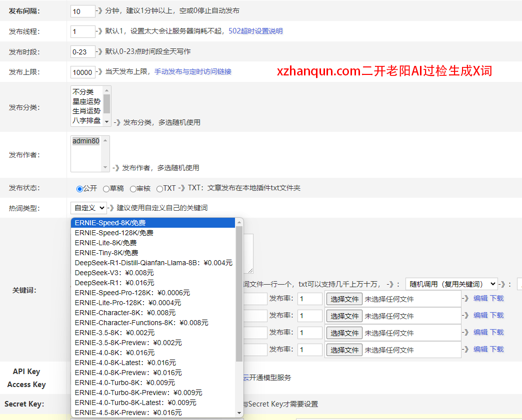
Task: Pick the DeepSeek-R1 ¥0.016元 option
Action: coord(153,283)
